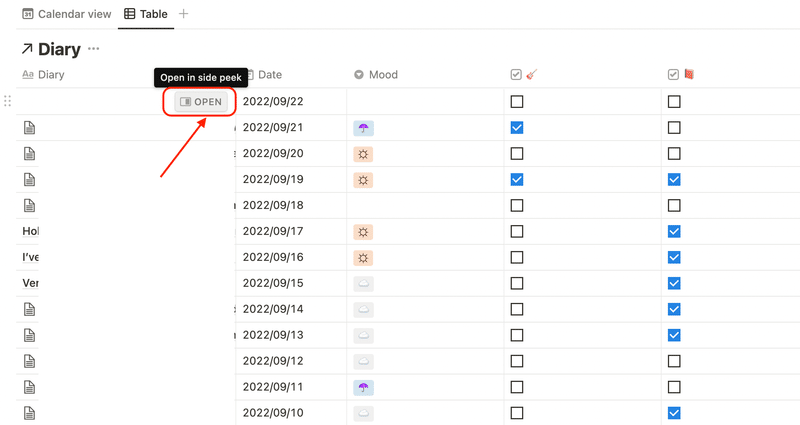
Task: Check guitar box for 2022/09/22
Action: click(517, 102)
